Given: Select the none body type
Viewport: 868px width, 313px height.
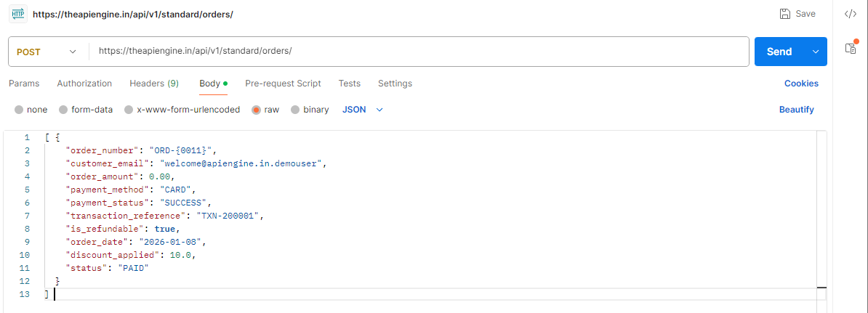Looking at the screenshot, I should [x=19, y=110].
